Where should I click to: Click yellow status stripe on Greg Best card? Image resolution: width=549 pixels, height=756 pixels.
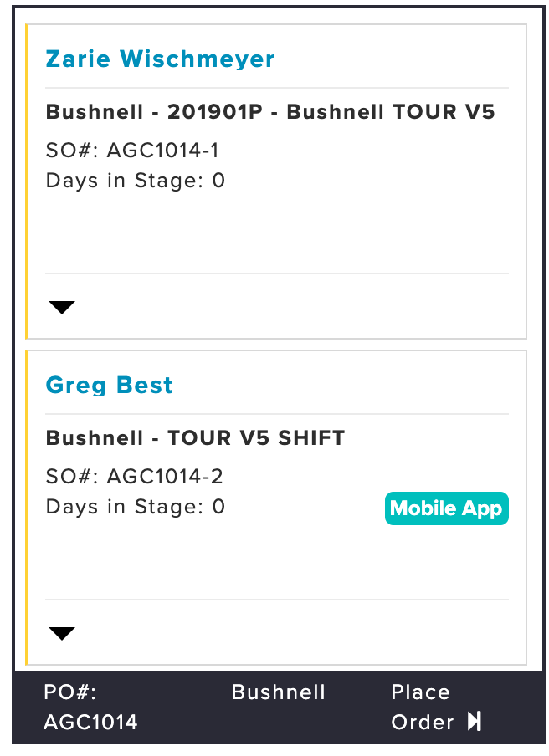(27, 508)
